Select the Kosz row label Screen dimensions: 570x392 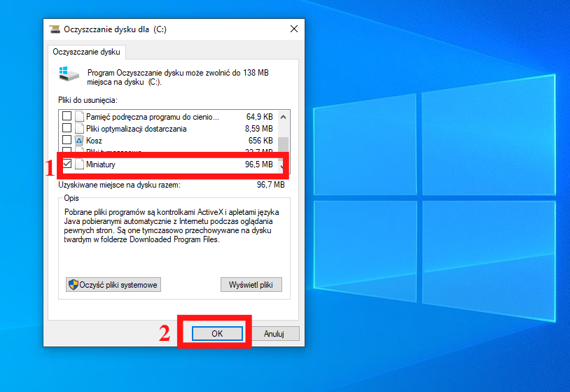click(x=94, y=141)
